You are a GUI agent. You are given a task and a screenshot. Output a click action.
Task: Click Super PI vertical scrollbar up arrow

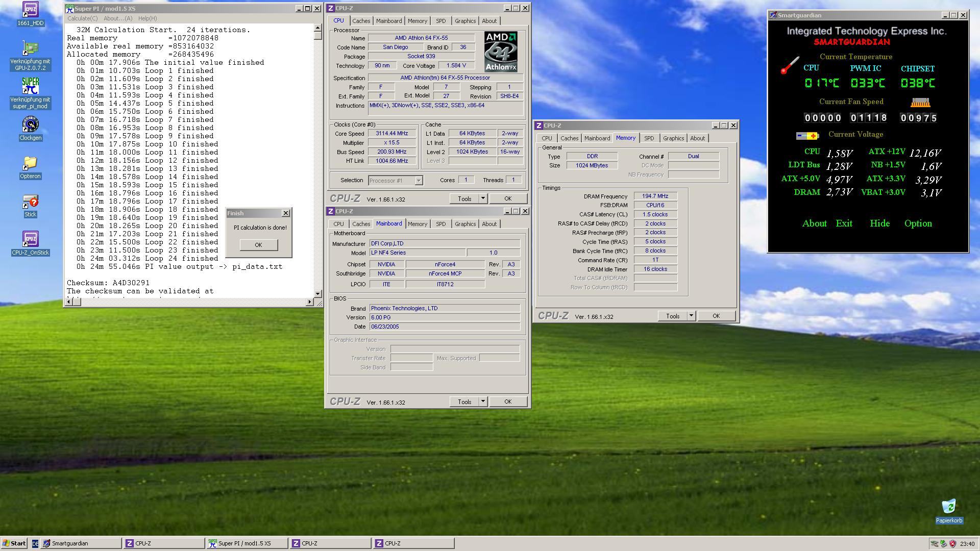point(318,28)
